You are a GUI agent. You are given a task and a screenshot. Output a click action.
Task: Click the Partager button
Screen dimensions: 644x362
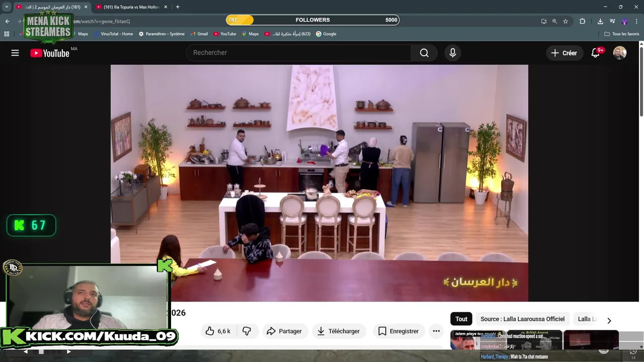[284, 331]
